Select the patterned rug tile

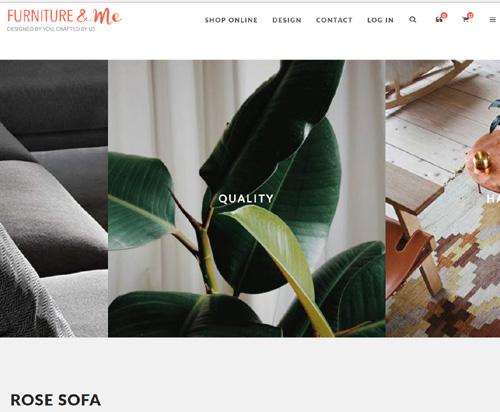pyautogui.click(x=443, y=198)
